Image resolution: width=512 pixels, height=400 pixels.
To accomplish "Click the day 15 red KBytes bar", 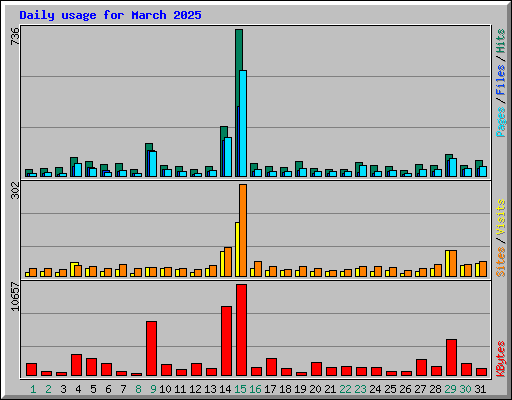I will tap(242, 330).
